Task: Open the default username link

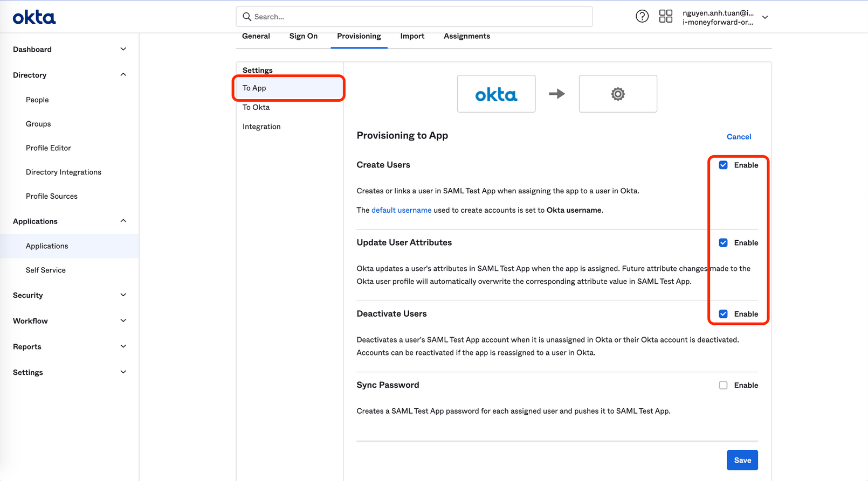Action: (x=402, y=210)
